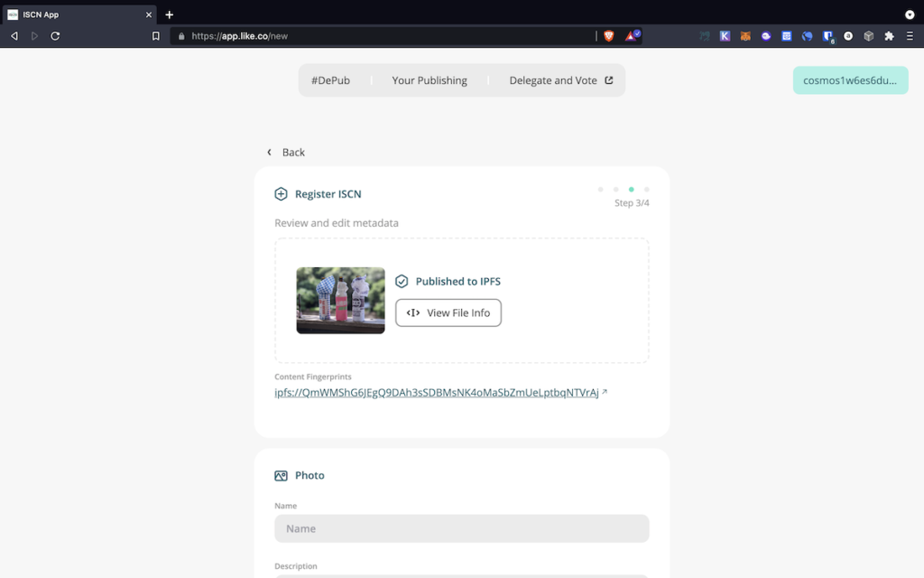924x578 pixels.
Task: Switch to Your Publishing tab
Action: [x=430, y=80]
